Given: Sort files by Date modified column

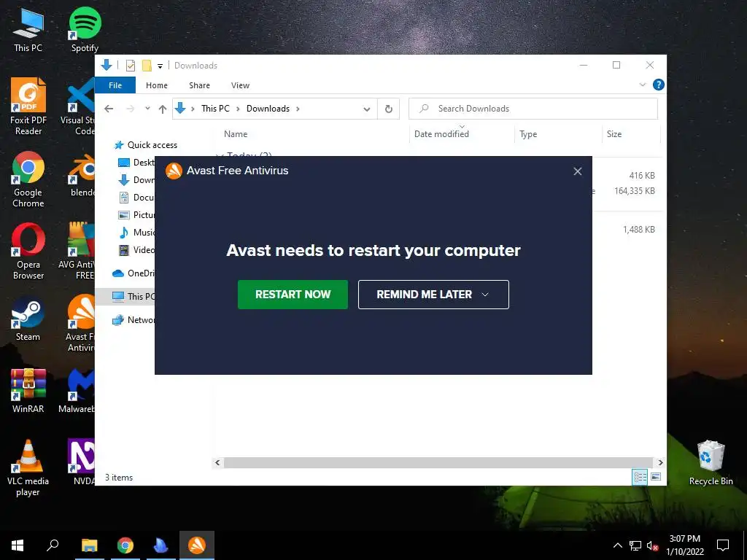Looking at the screenshot, I should (x=462, y=134).
